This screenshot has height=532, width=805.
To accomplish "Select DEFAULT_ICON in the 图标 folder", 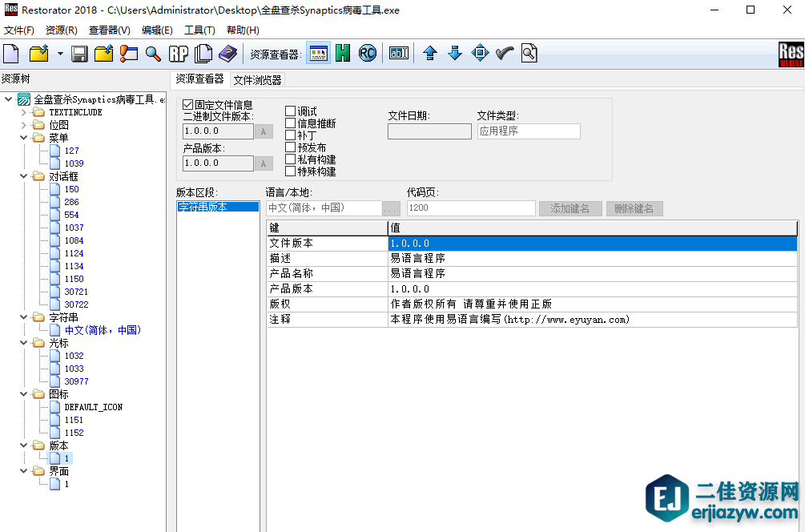I will click(x=94, y=407).
